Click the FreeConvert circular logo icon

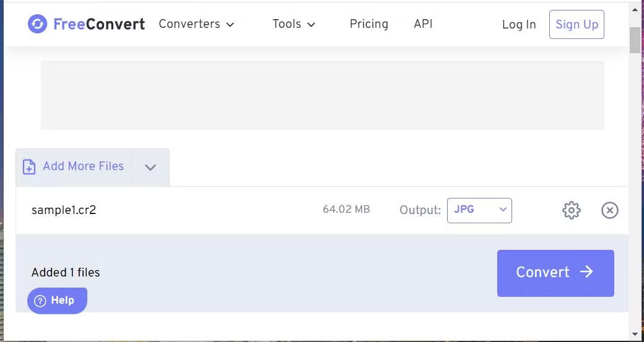tap(37, 24)
